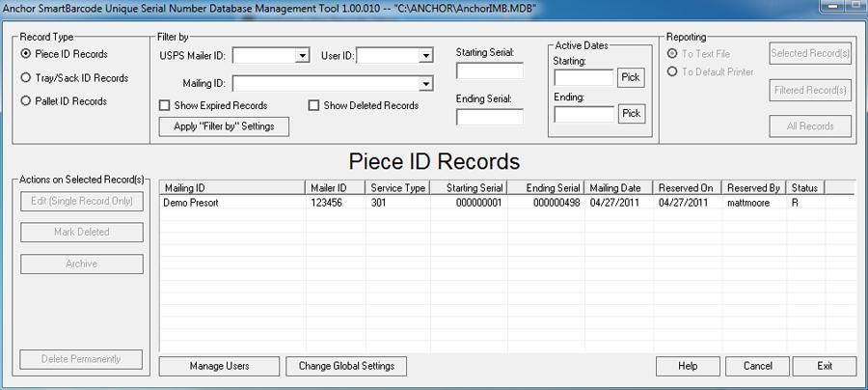Click Mailer ID value 123456
The height and width of the screenshot is (390, 868).
pyautogui.click(x=326, y=203)
